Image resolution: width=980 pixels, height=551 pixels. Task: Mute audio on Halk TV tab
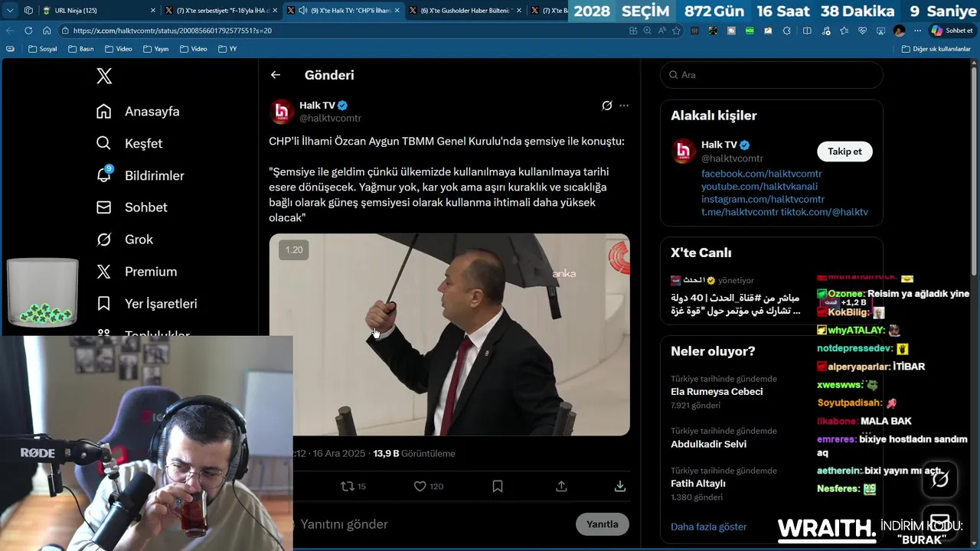[x=302, y=11]
